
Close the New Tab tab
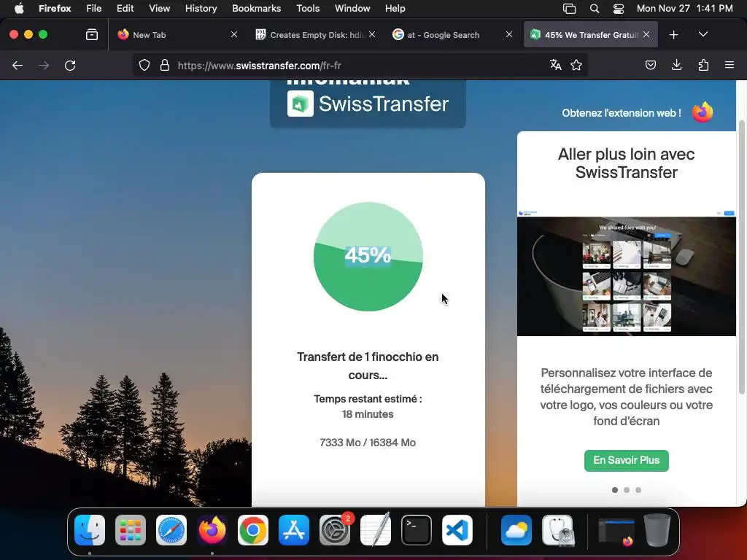234,35
